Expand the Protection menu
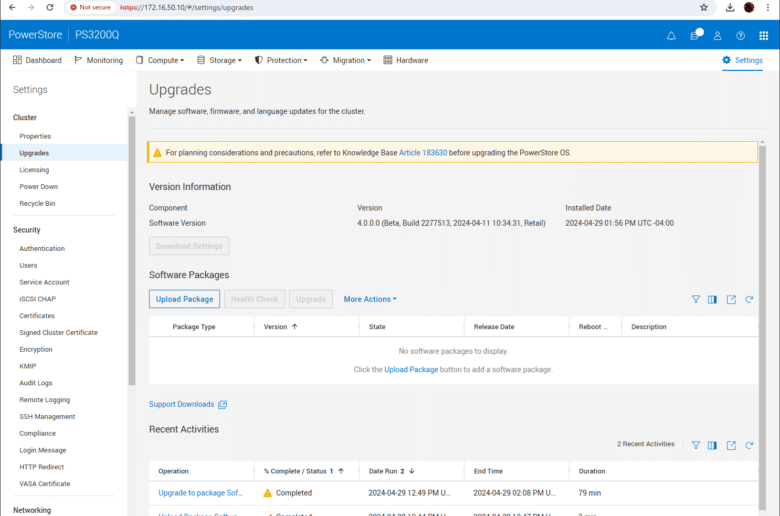780x516 pixels. (281, 60)
